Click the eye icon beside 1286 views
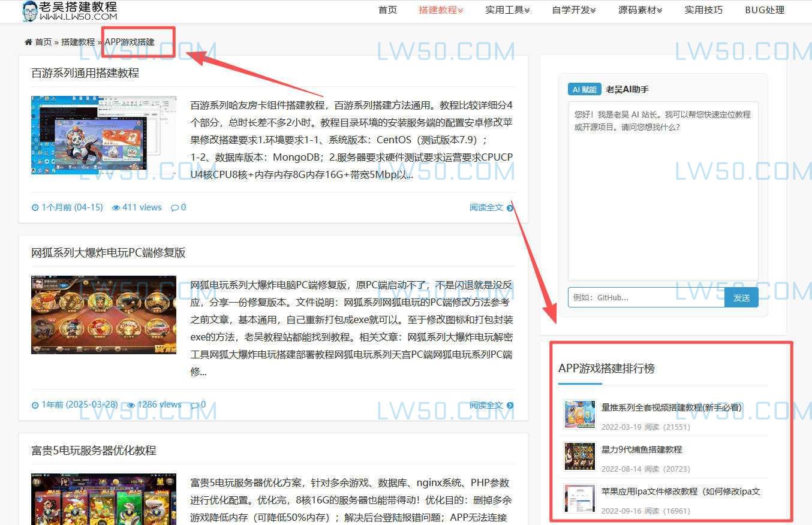This screenshot has height=525, width=812. (x=131, y=405)
